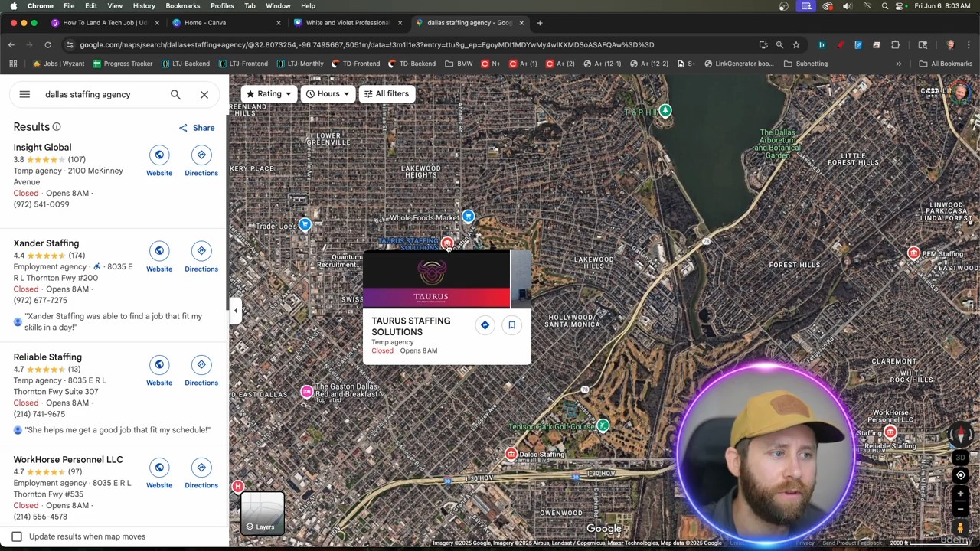
Task: Click the Gaston Dallas Bed and Breakfast pin
Action: 307,392
